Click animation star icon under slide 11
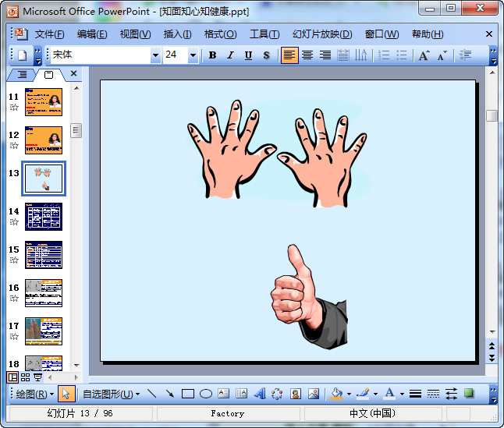The height and width of the screenshot is (428, 504). point(14,108)
